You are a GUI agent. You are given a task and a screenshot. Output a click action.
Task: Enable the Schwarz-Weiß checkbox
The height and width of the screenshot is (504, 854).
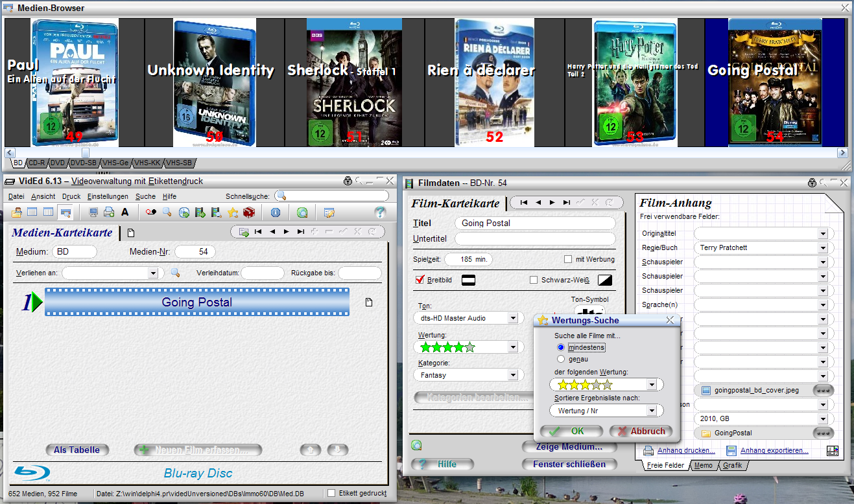(534, 280)
